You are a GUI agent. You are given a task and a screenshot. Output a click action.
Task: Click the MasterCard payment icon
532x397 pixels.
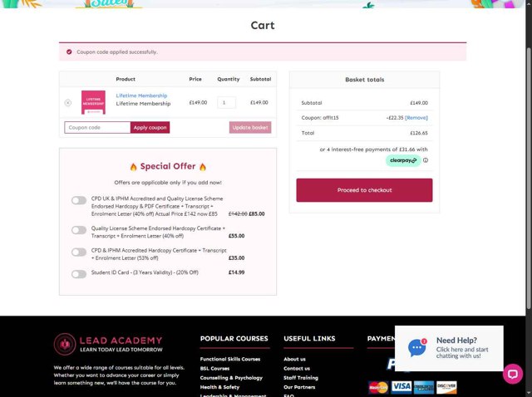pyautogui.click(x=378, y=387)
